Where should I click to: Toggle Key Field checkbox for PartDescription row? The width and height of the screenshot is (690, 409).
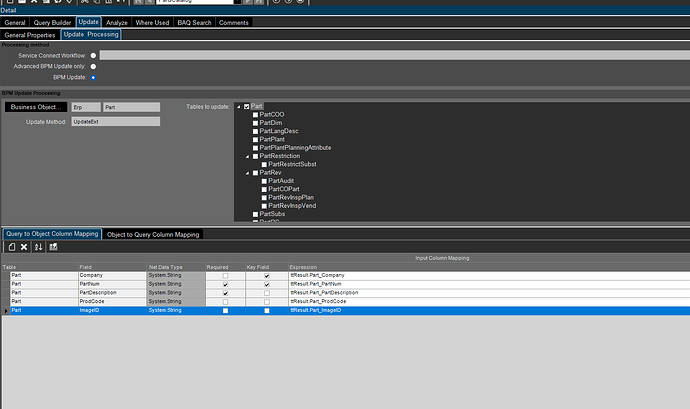[267, 293]
